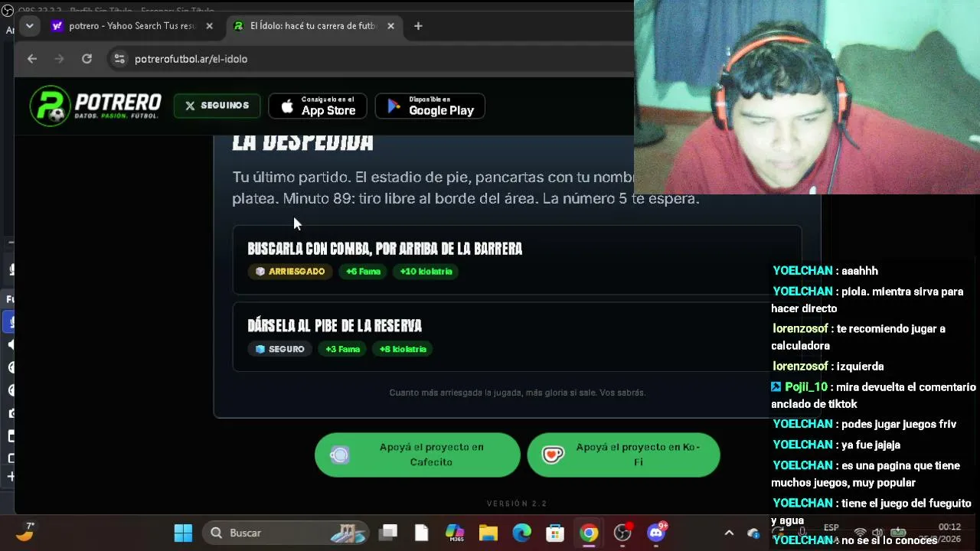The width and height of the screenshot is (980, 551).
Task: Choose 'Buscarla con comba, por arriba de la barrera'
Action: pos(517,259)
